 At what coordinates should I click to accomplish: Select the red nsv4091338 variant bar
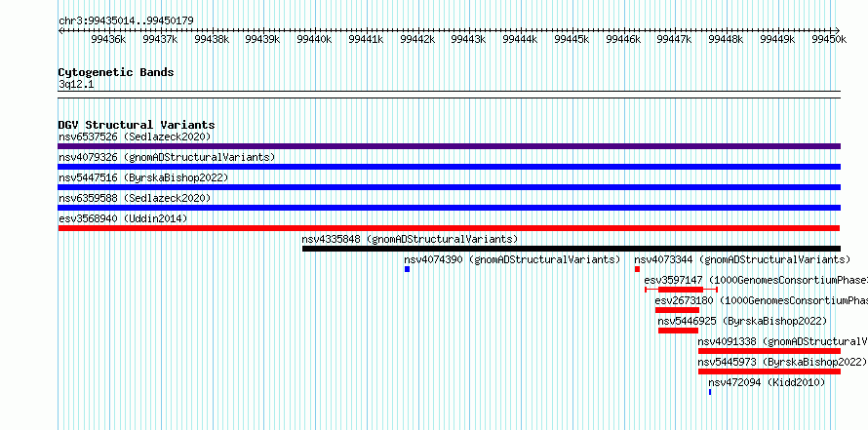click(769, 351)
